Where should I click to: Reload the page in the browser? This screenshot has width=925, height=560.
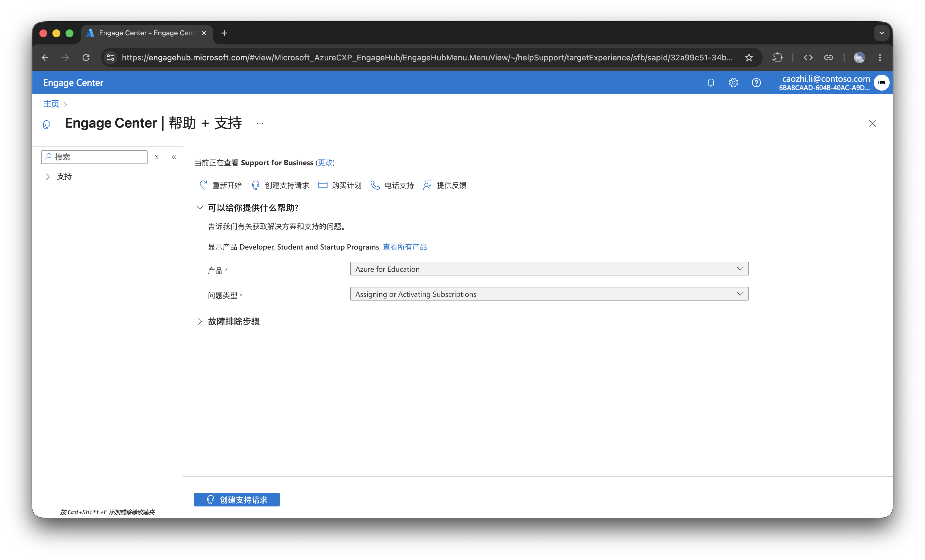[86, 58]
